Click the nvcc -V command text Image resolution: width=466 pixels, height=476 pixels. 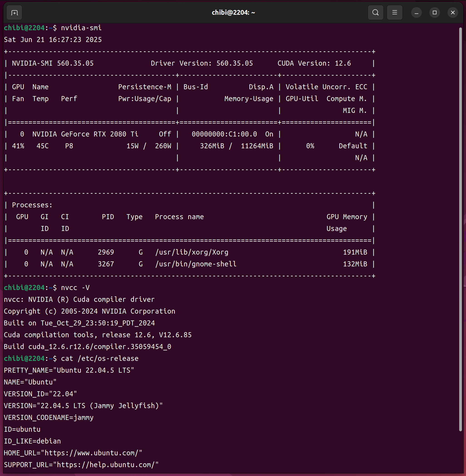(x=75, y=288)
